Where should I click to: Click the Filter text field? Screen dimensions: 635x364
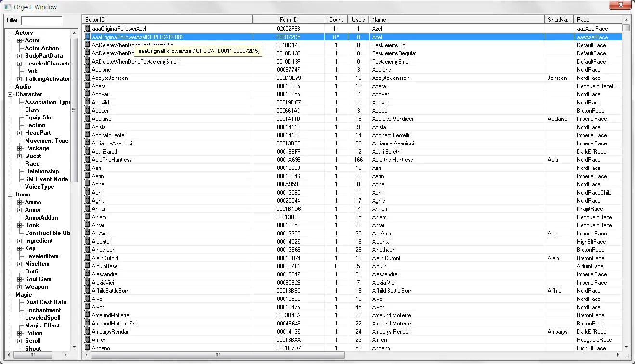(41, 20)
